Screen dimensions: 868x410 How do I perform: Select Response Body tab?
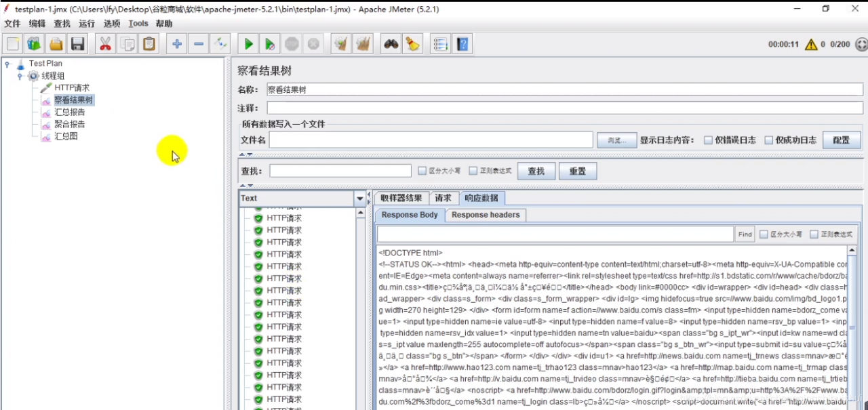tap(410, 215)
